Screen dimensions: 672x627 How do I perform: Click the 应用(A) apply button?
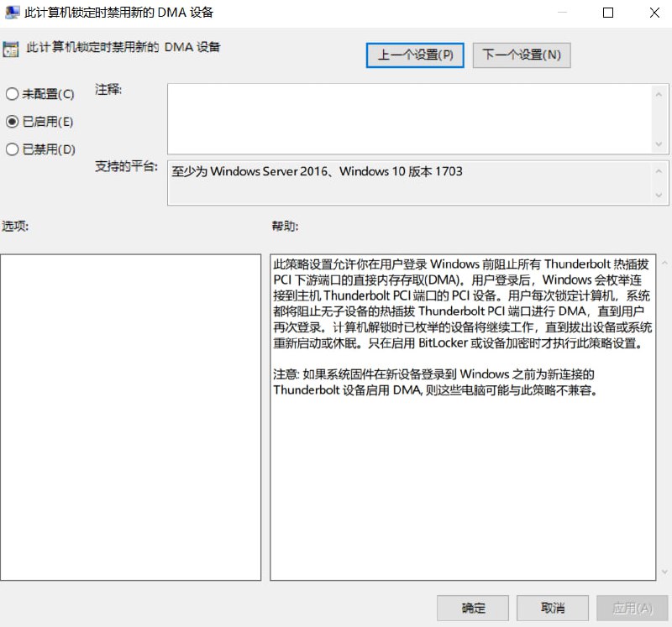coord(632,608)
